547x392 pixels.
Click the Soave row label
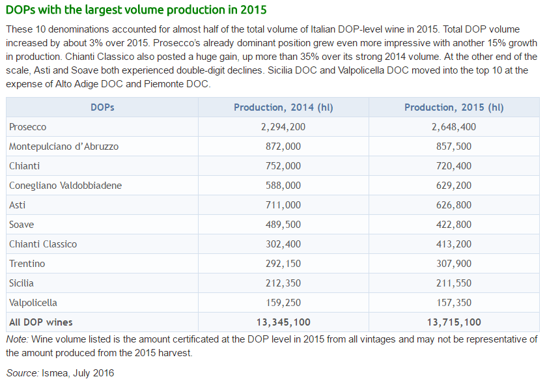tap(21, 225)
